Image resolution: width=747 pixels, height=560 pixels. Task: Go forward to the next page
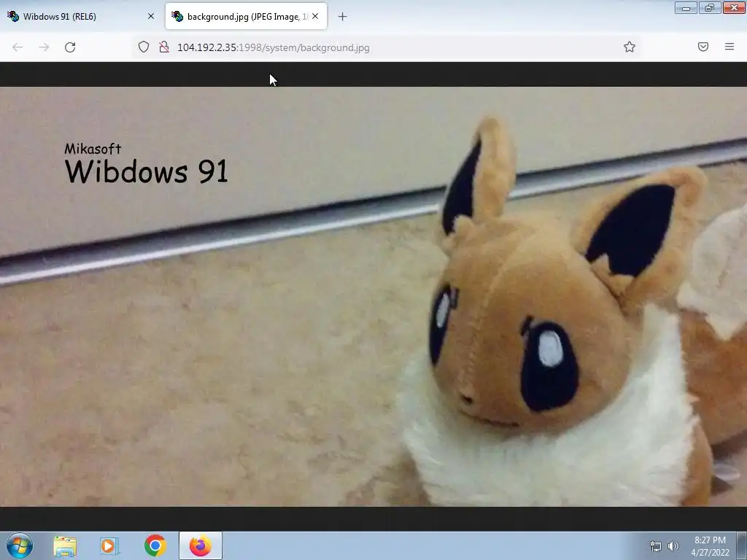[44, 47]
